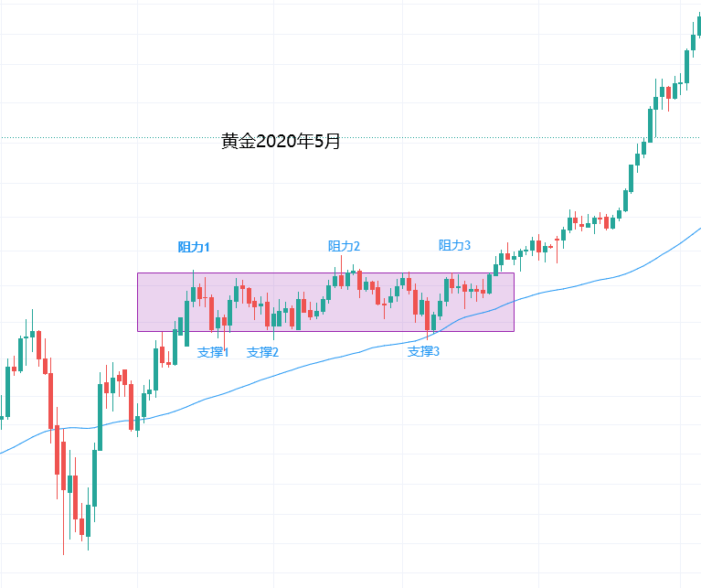The image size is (701, 588).
Task: Select the 支撑1 support label
Action: tap(213, 352)
